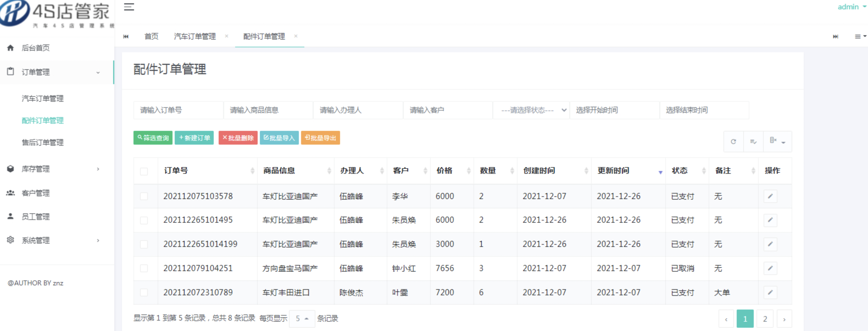The height and width of the screenshot is (331, 868).
Task: Switch to the 汽车订单管理 tab
Action: click(x=195, y=37)
